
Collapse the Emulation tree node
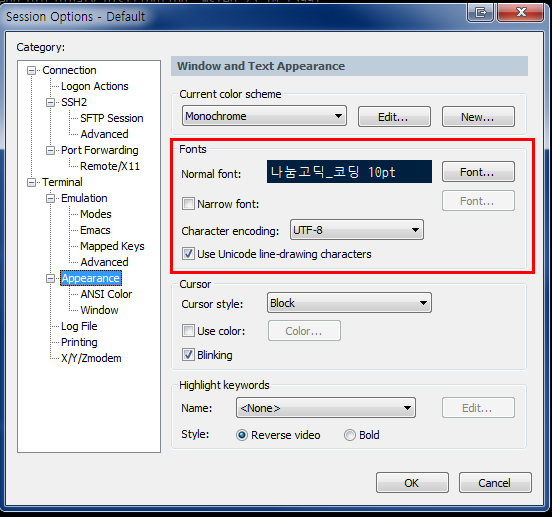(51, 198)
